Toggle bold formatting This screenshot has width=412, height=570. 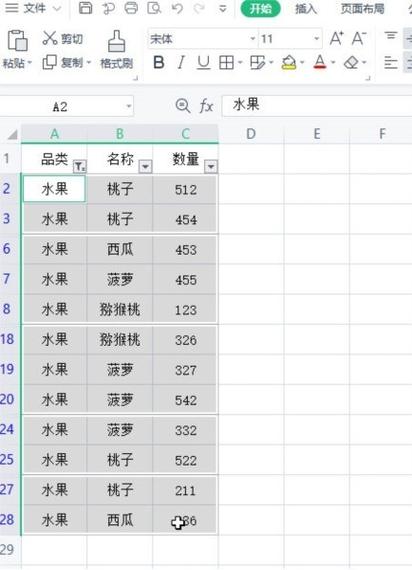point(159,63)
